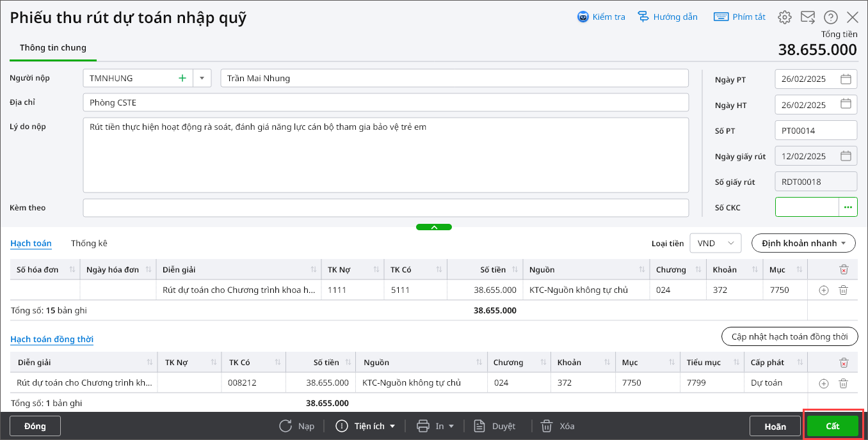Viewport: 868px width, 440px height.
Task: Click Cập nhật hạch toán đồng thời
Action: tap(790, 336)
